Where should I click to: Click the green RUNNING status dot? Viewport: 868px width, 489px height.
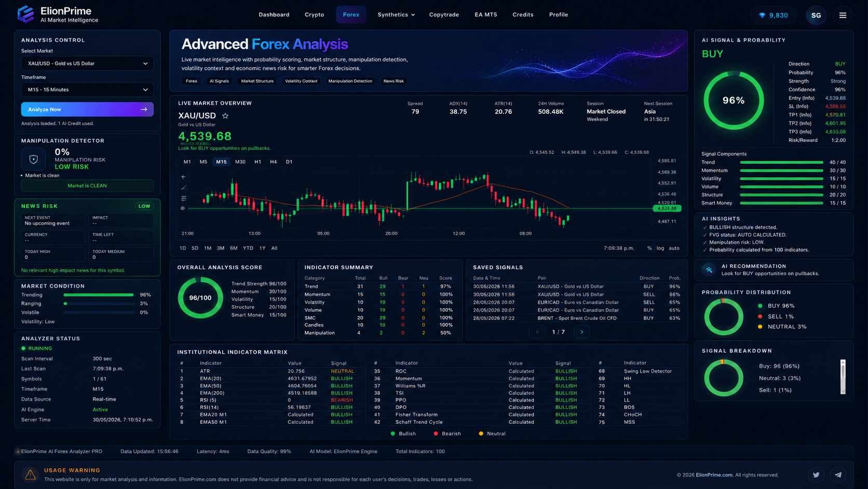click(23, 348)
